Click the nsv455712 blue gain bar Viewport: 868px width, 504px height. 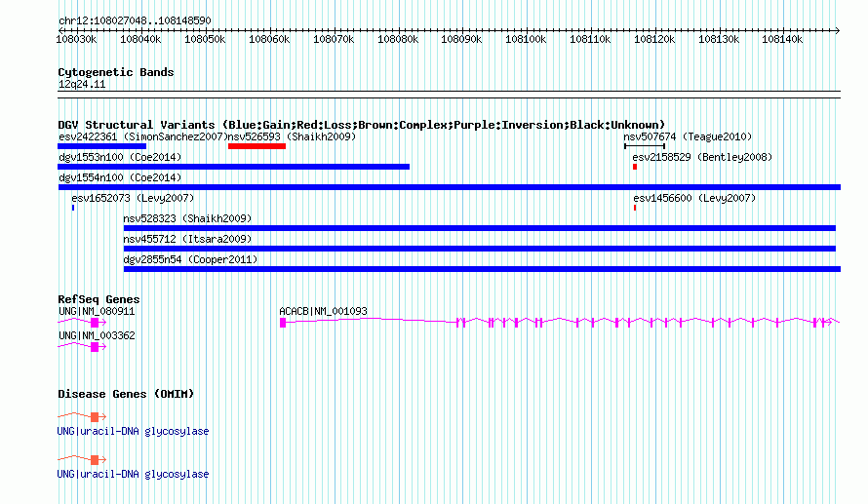click(480, 249)
